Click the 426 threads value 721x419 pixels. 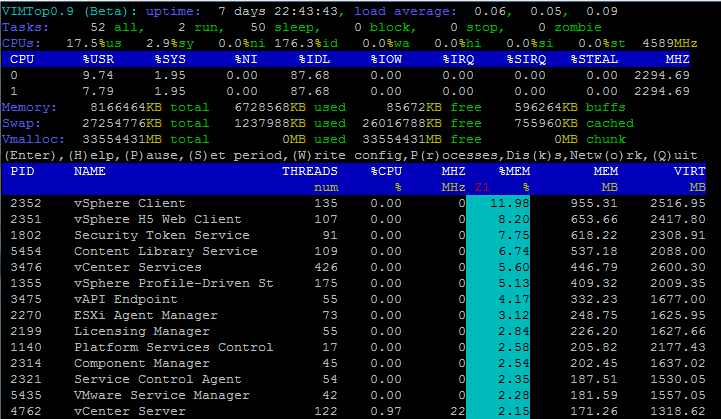[x=326, y=267]
